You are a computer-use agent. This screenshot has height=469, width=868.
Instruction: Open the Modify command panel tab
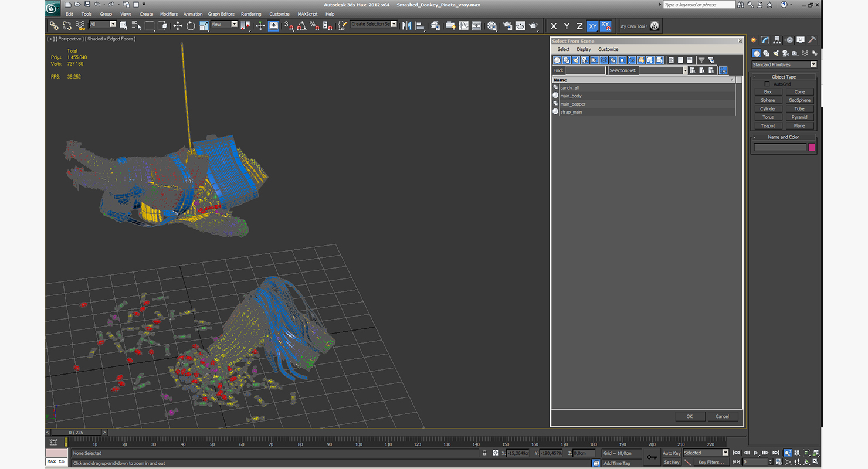pyautogui.click(x=765, y=40)
